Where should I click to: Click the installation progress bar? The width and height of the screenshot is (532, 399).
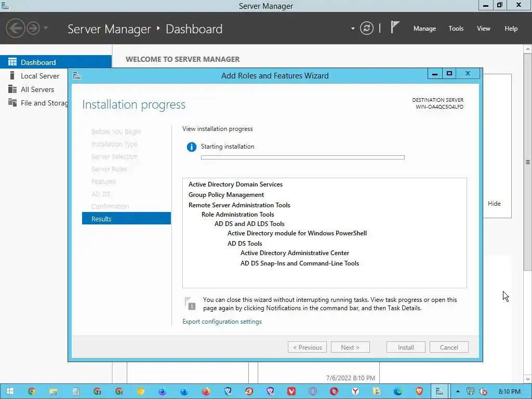pos(303,157)
